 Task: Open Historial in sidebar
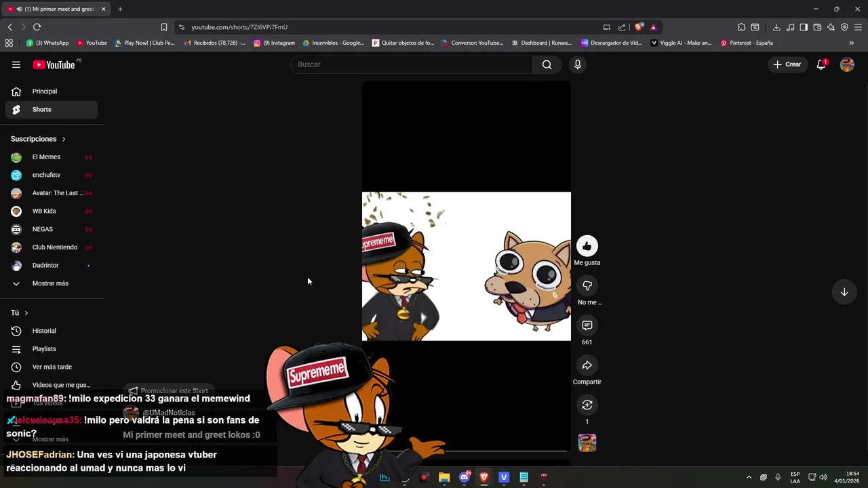click(x=52, y=331)
